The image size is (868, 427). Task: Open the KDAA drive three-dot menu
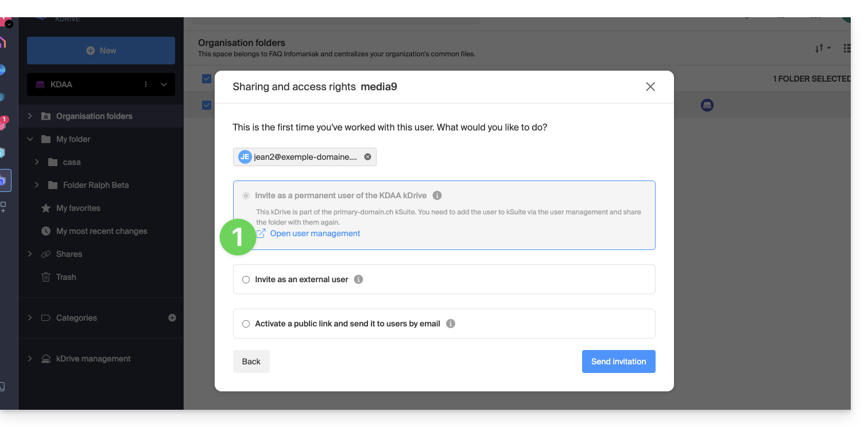coord(146,84)
